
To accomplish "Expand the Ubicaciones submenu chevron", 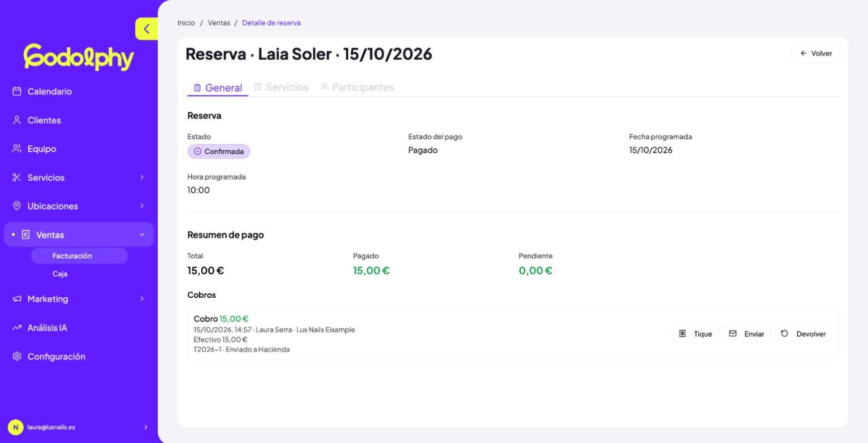I will coord(142,206).
